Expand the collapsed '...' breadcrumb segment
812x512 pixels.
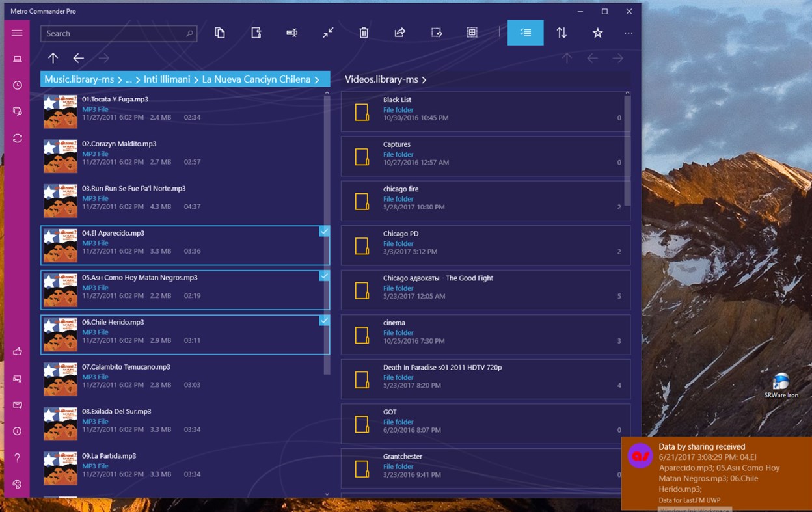(129, 79)
